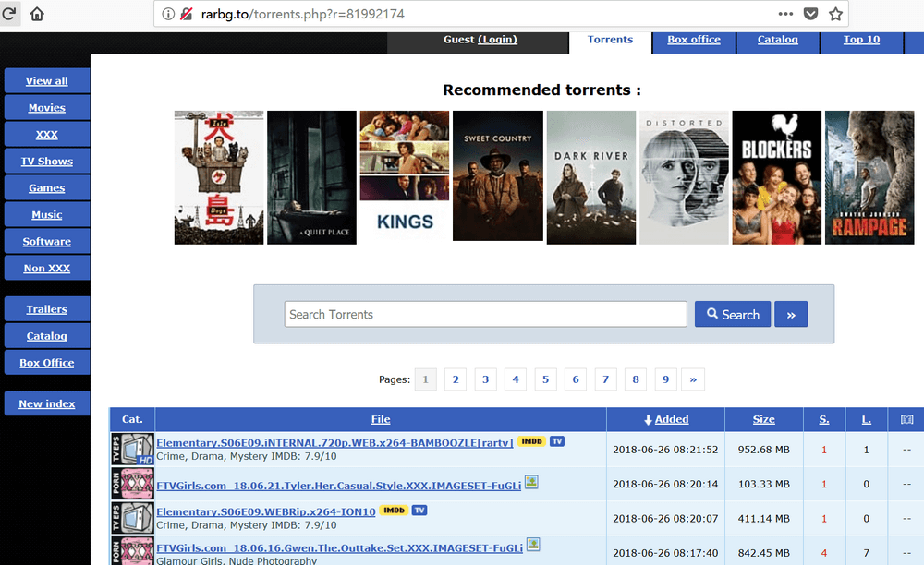Open the TV badge on the Elementary 720p row
This screenshot has width=924, height=565.
click(557, 441)
